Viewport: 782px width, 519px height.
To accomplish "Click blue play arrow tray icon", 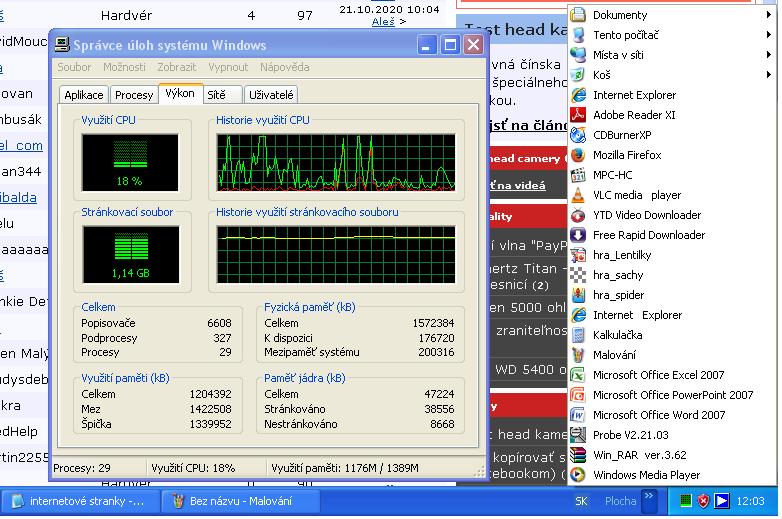I will [722, 501].
